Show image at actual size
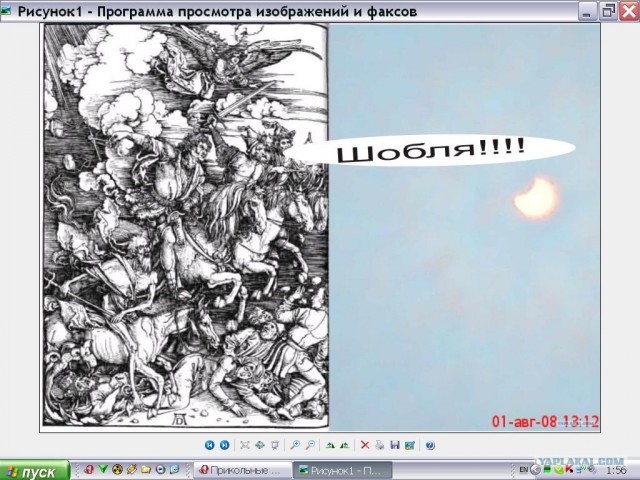The width and height of the screenshot is (640, 480). (x=260, y=445)
